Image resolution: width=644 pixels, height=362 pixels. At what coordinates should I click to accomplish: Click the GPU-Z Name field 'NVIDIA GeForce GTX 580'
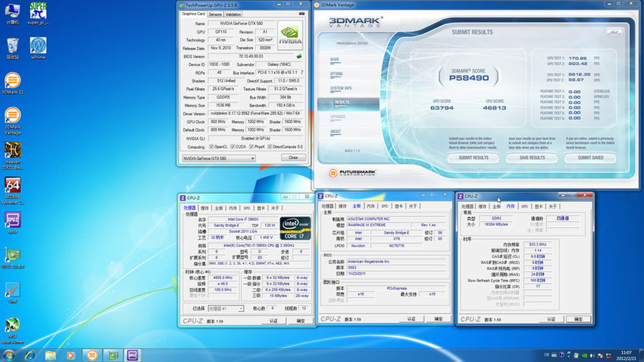[241, 23]
